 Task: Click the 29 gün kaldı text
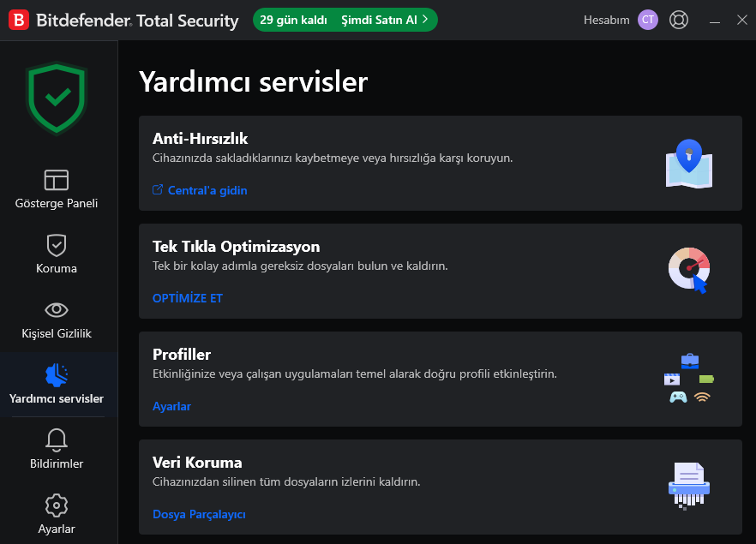[293, 20]
